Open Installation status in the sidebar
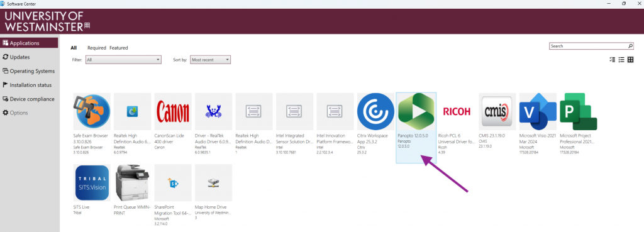 tap(29, 85)
